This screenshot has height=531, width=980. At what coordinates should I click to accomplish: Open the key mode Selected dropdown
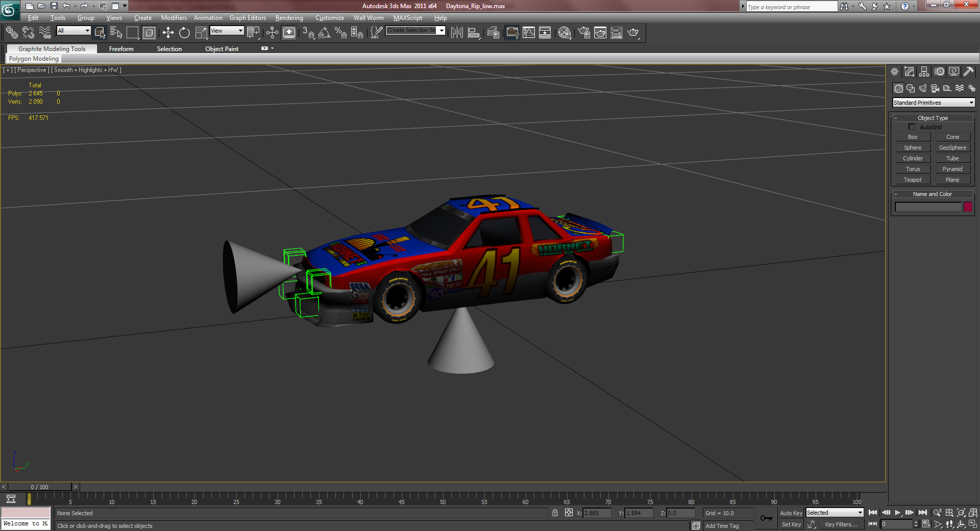click(835, 513)
